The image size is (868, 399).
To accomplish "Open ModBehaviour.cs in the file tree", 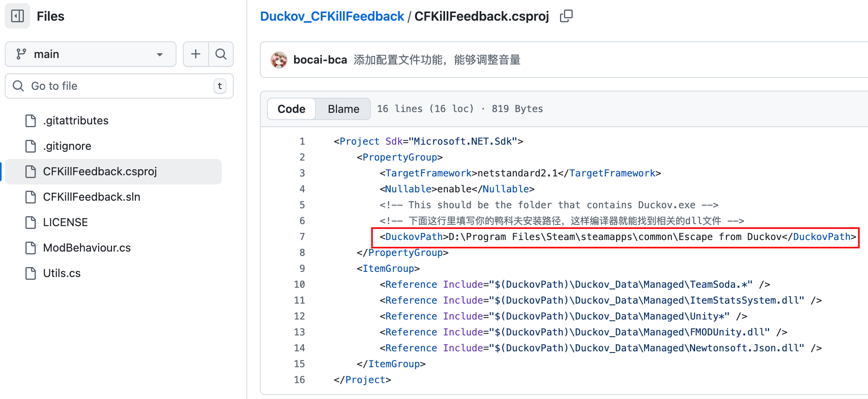I will point(87,248).
